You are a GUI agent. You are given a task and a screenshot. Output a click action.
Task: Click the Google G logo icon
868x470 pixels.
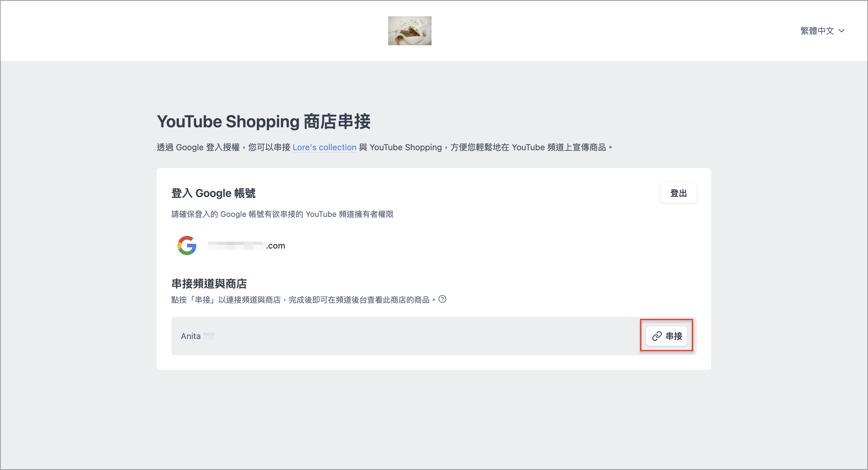187,246
